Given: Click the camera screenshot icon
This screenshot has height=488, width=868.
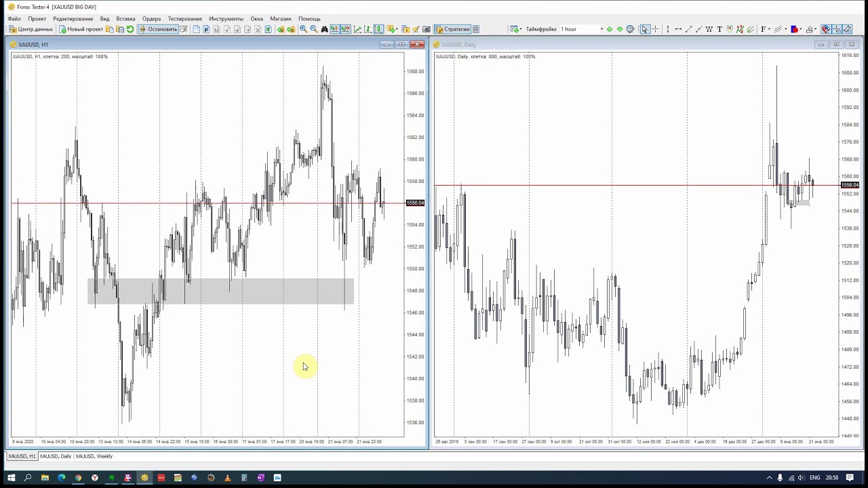Looking at the screenshot, I should (x=426, y=29).
